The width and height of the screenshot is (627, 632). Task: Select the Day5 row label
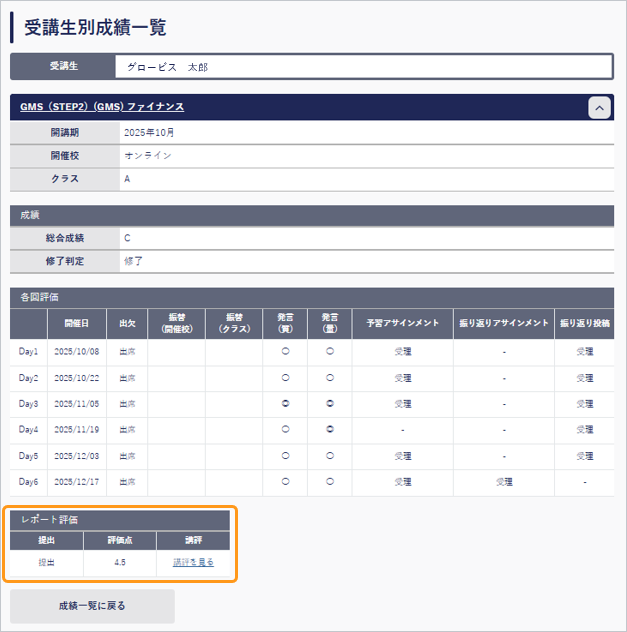[28, 456]
